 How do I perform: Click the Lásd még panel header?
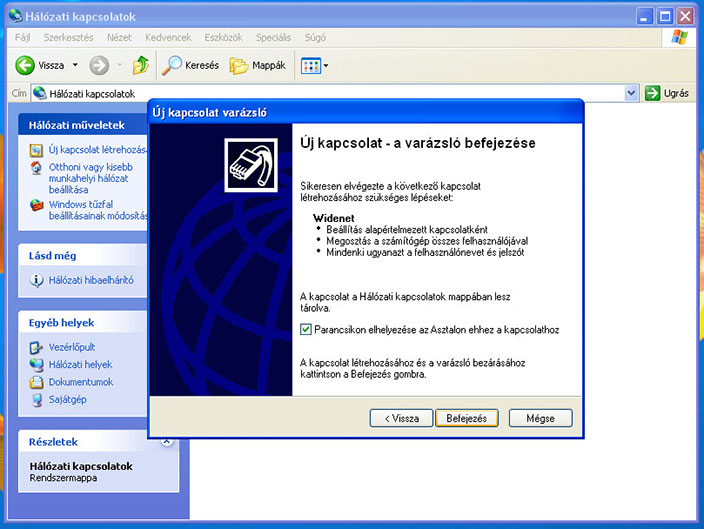tap(83, 256)
